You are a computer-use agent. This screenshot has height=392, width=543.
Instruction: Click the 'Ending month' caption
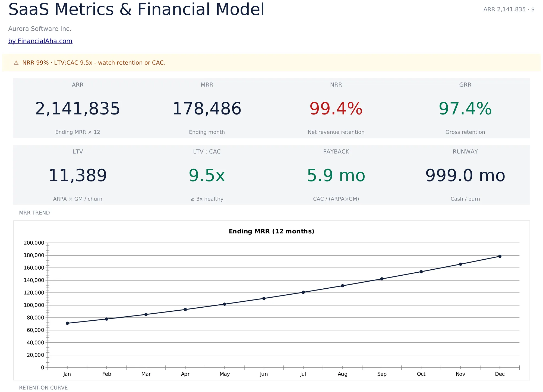(x=207, y=132)
